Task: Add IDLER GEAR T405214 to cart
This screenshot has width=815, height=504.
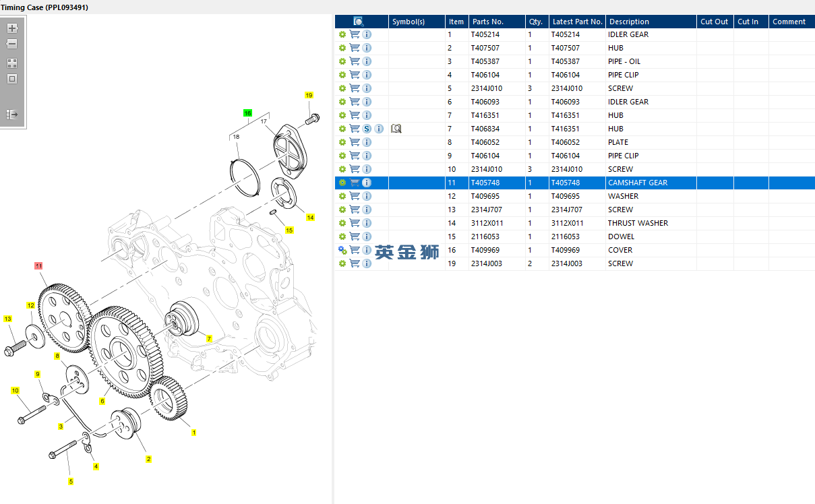Action: [355, 34]
